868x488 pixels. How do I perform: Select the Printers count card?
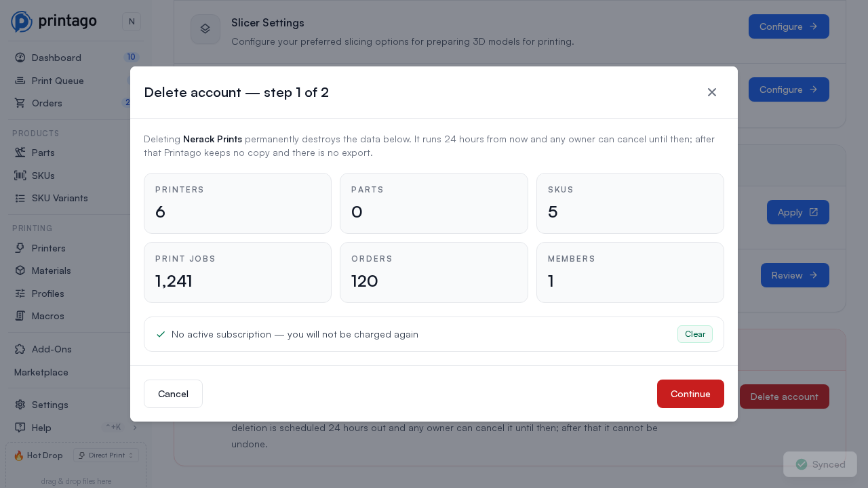click(x=237, y=203)
